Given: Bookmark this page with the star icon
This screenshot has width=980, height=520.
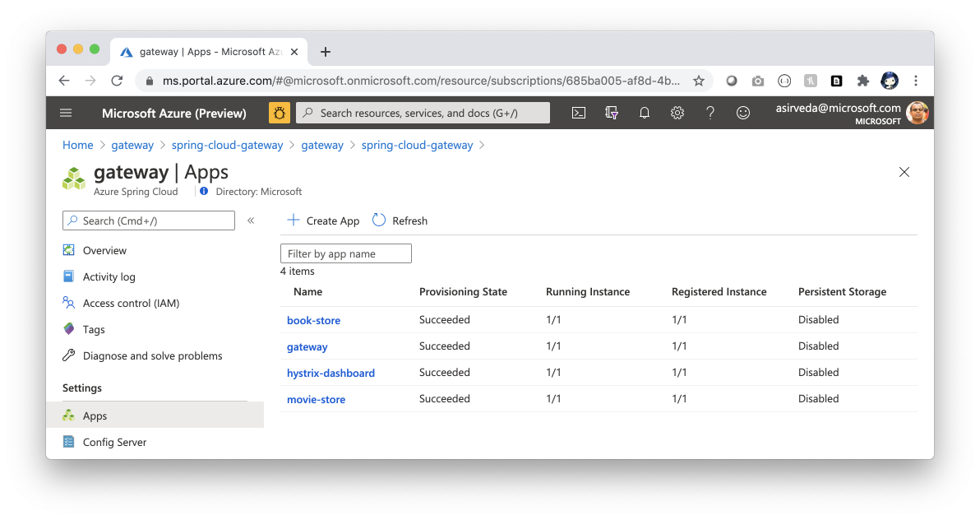Looking at the screenshot, I should (699, 81).
